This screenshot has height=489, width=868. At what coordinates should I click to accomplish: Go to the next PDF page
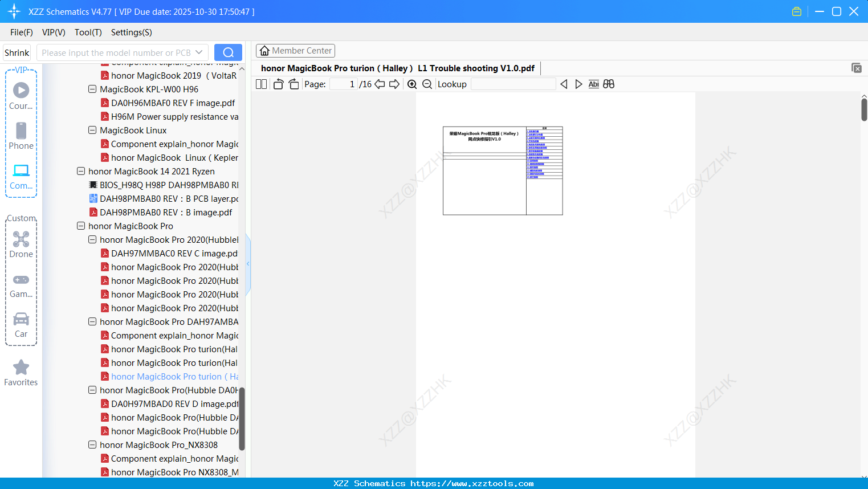pos(394,84)
